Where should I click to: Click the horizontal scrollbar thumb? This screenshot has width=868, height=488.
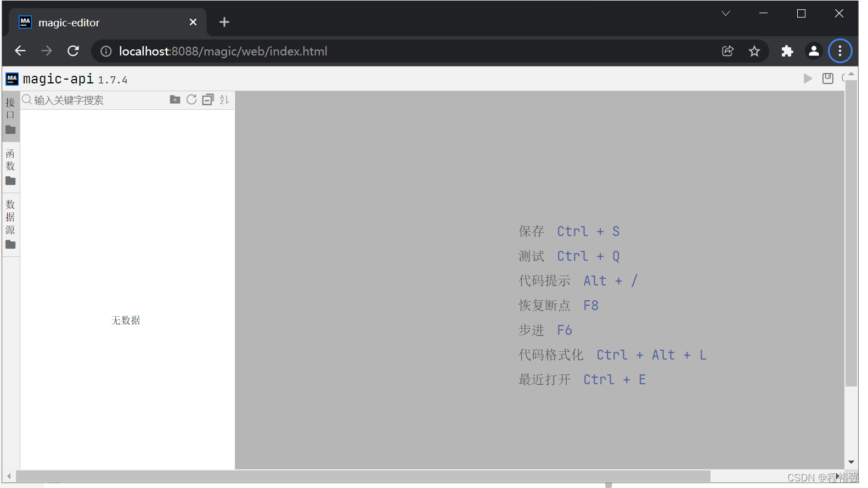(x=363, y=476)
